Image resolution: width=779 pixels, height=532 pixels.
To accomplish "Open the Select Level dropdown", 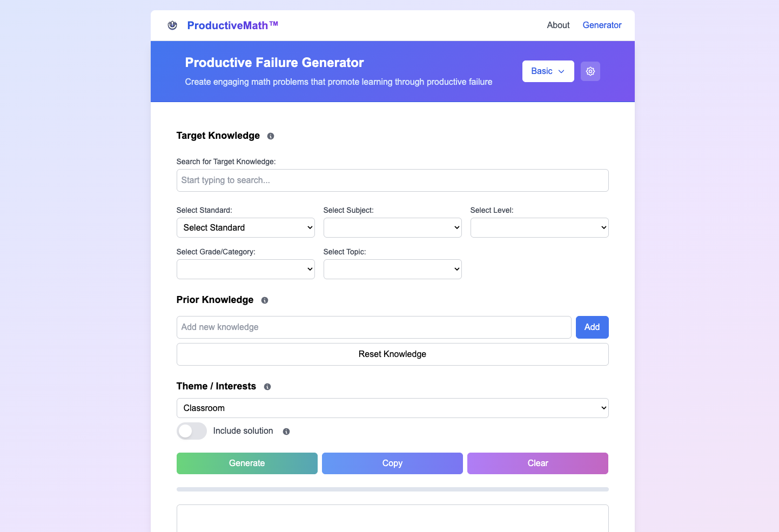I will pos(540,227).
